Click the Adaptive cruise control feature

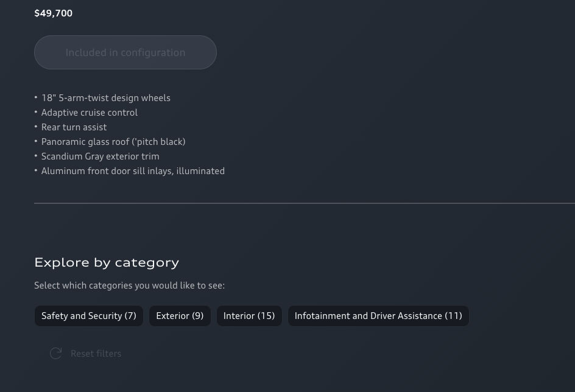pos(90,113)
